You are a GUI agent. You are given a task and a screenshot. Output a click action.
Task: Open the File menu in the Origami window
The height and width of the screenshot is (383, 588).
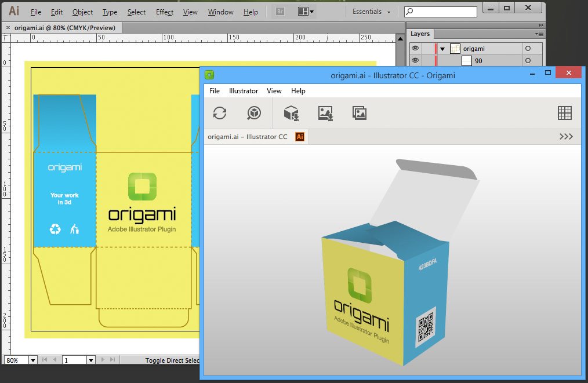tap(215, 91)
